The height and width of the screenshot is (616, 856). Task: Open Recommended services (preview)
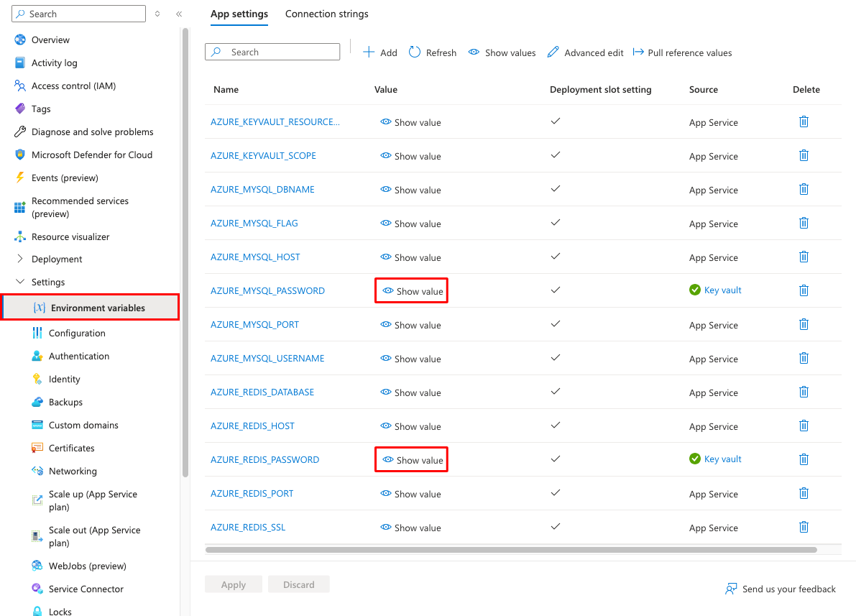click(x=80, y=207)
